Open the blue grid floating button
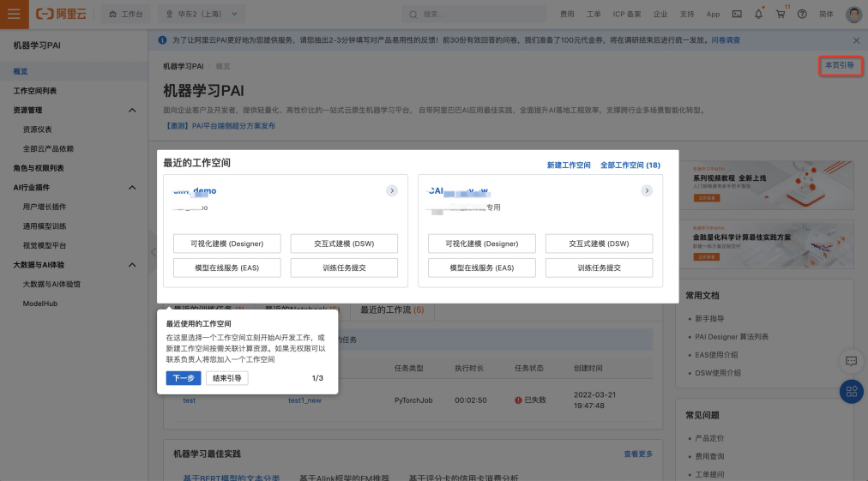Screen dimensions: 868x481 852,392
